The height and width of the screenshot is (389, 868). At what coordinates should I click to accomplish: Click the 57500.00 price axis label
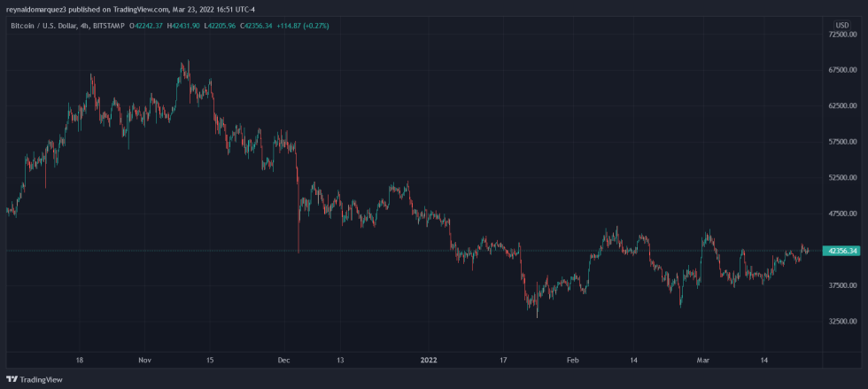(x=842, y=142)
